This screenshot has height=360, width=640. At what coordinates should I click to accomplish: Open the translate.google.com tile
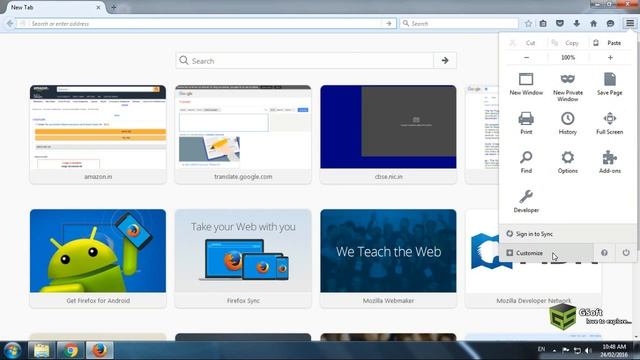click(x=243, y=134)
